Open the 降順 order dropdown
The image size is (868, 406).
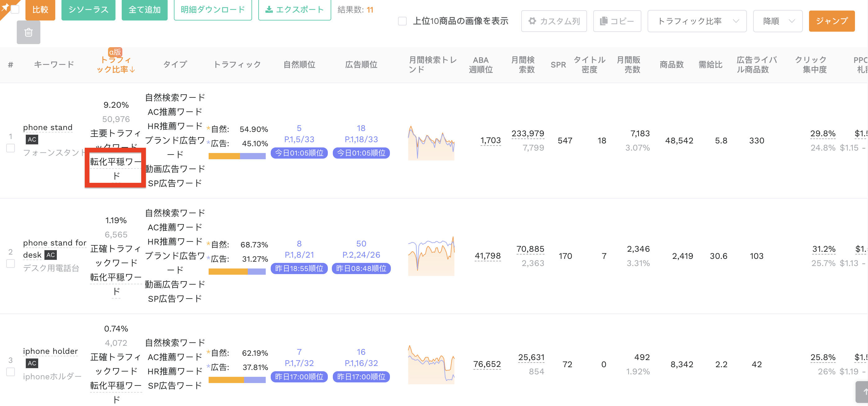[778, 21]
